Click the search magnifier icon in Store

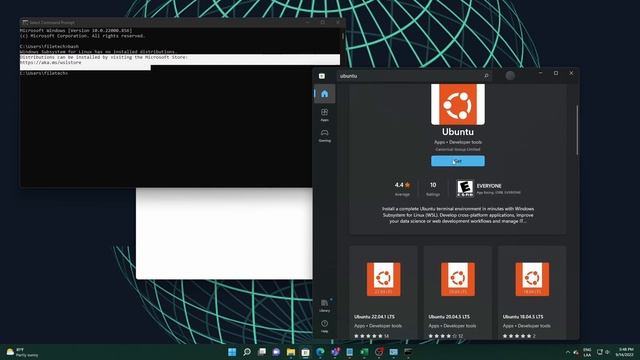click(x=486, y=76)
